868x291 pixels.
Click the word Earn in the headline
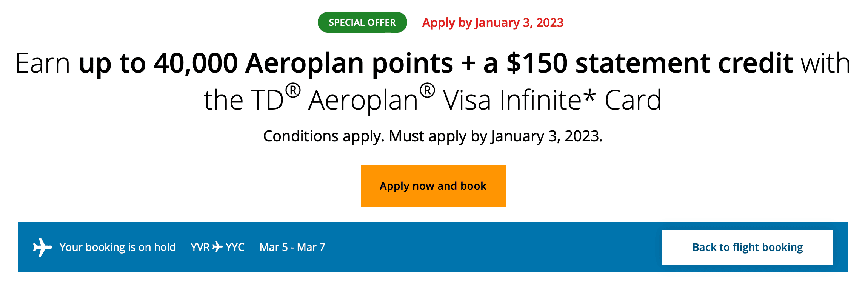pos(43,63)
